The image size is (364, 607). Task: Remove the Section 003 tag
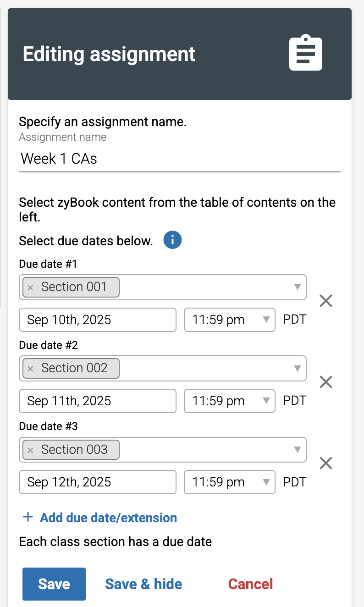pyautogui.click(x=30, y=450)
